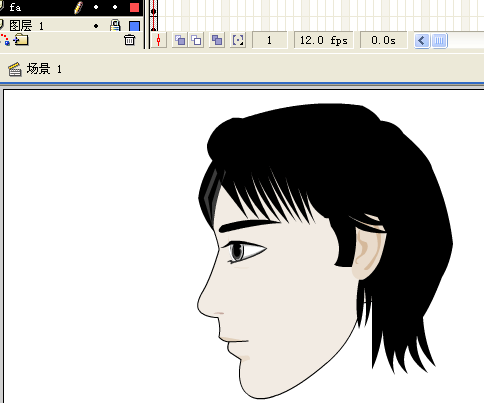
Task: Click the 场景 1 scene label
Action: (x=44, y=69)
